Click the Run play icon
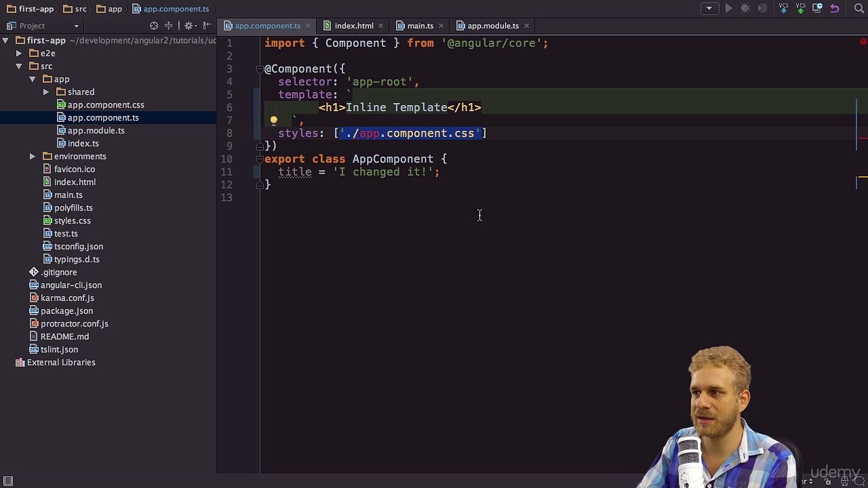 coord(729,8)
